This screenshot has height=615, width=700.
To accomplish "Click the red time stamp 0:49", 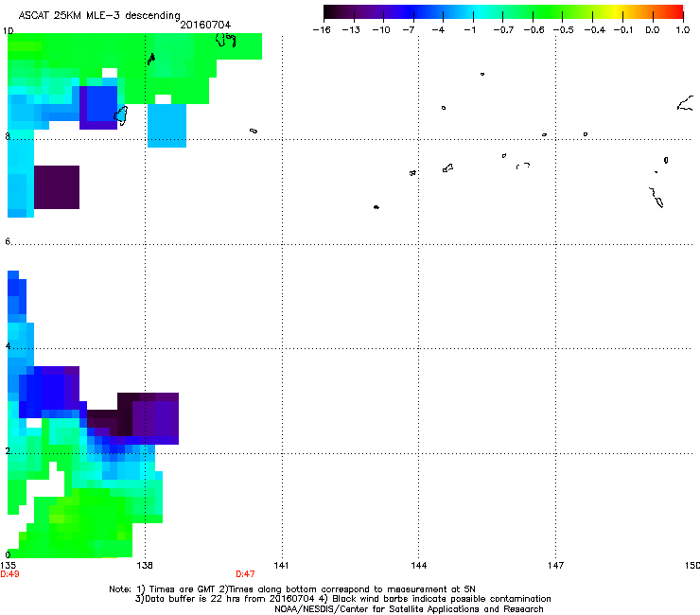I will [x=9, y=574].
